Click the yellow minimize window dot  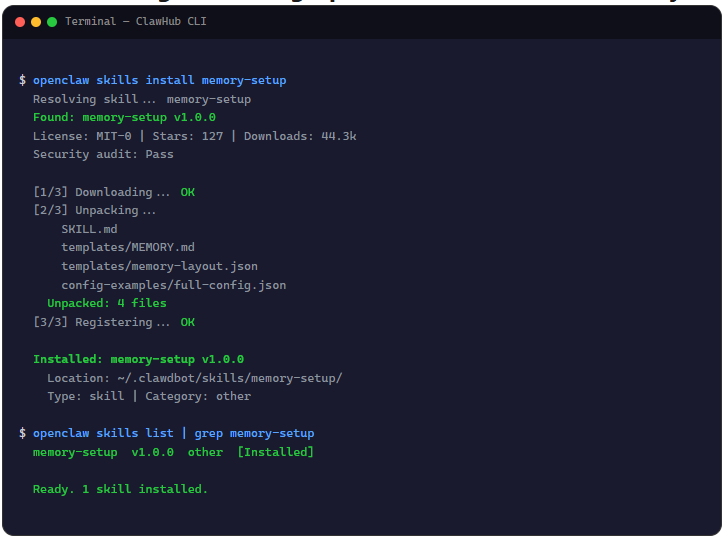(x=36, y=22)
